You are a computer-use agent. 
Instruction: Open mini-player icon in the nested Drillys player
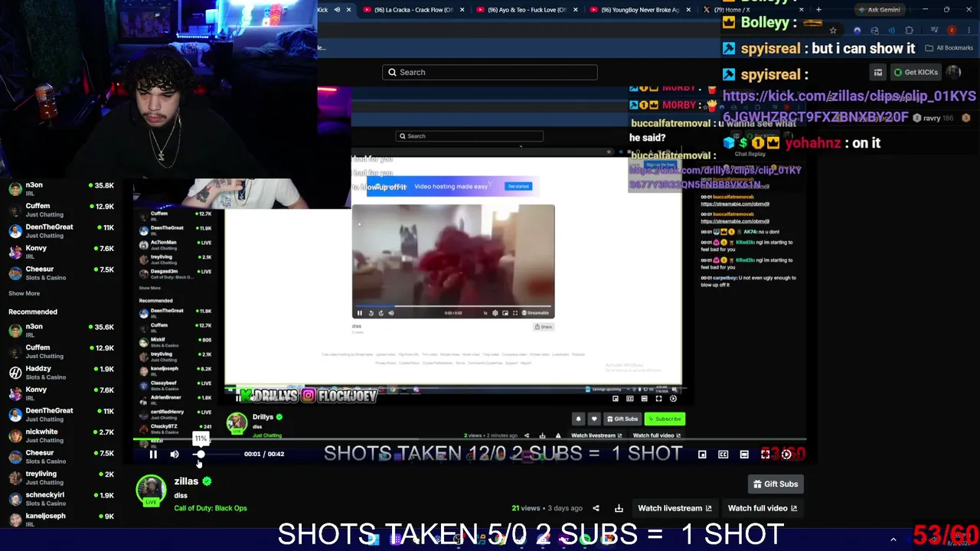615,399
